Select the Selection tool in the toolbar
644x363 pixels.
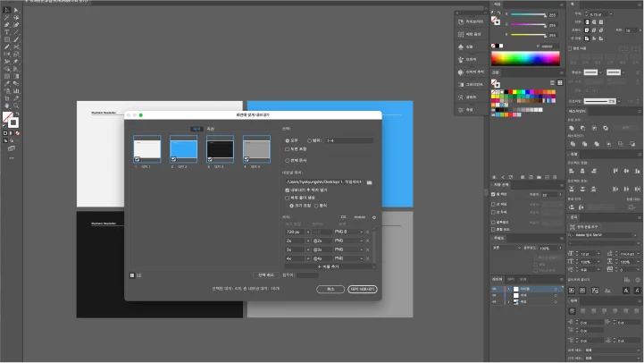(7, 10)
